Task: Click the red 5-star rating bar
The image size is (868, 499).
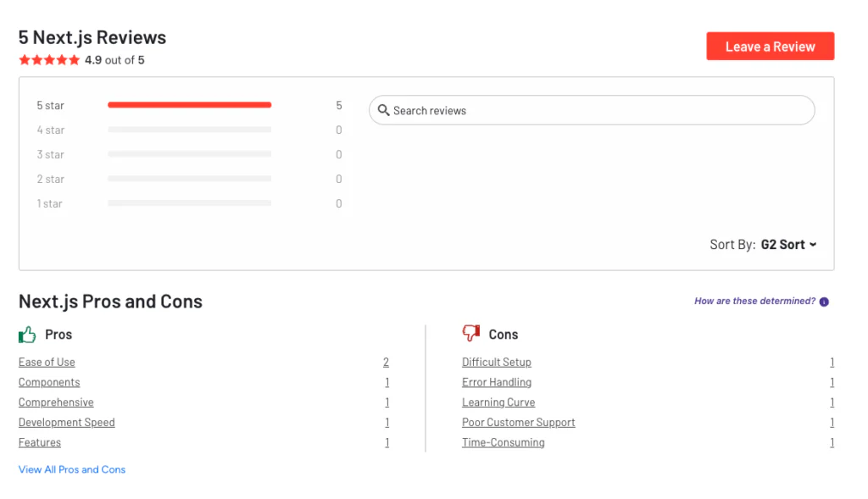Action: (188, 105)
